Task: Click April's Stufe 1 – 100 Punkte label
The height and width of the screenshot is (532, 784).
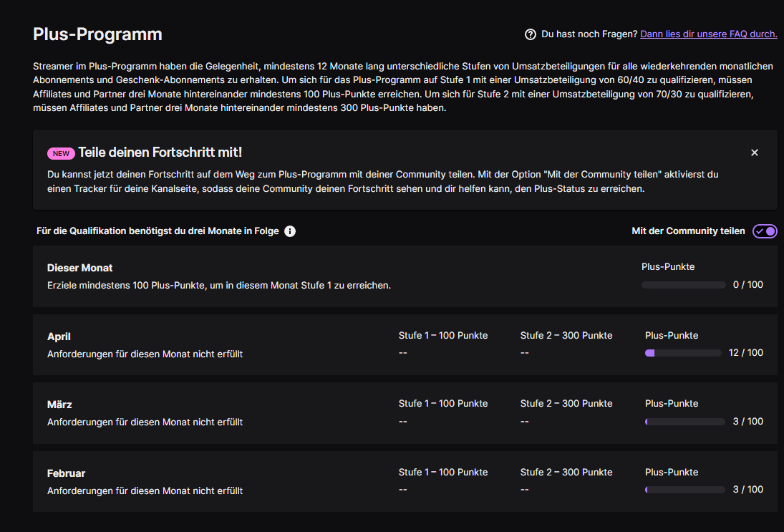Action: (x=443, y=336)
